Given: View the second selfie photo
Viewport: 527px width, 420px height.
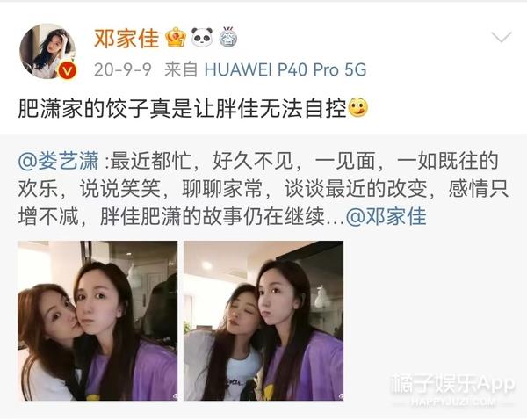Looking at the screenshot, I should coord(263,321).
